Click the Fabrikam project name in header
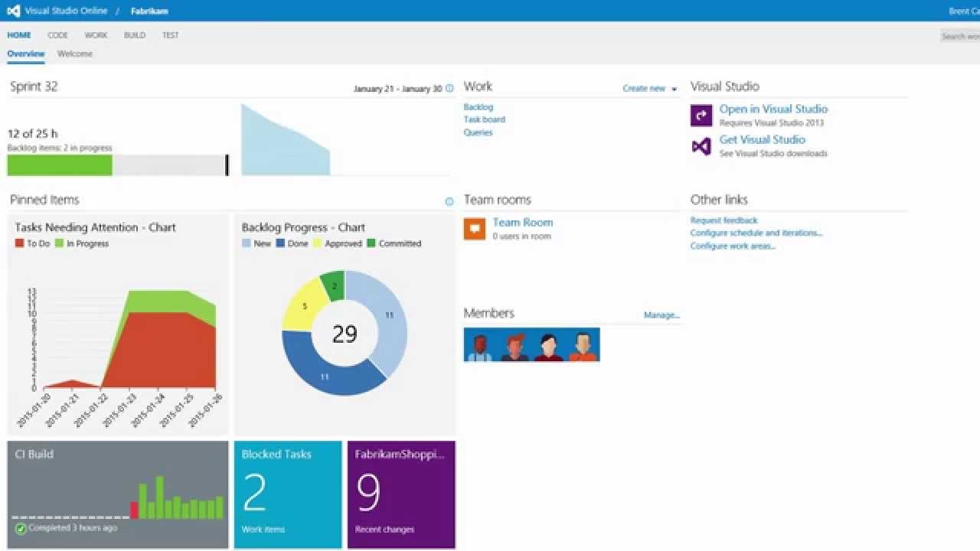Screen dimensions: 980x551 pyautogui.click(x=149, y=11)
